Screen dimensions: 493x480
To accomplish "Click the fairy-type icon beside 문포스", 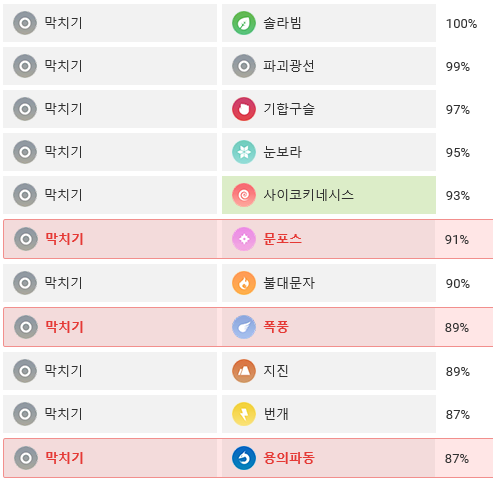I will pos(244,239).
